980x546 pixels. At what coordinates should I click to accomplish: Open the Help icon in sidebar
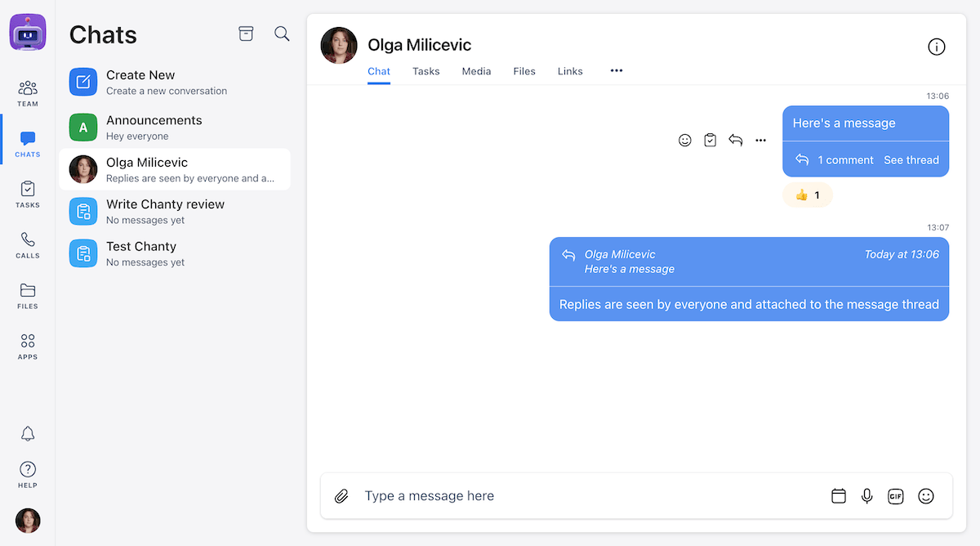[28, 474]
